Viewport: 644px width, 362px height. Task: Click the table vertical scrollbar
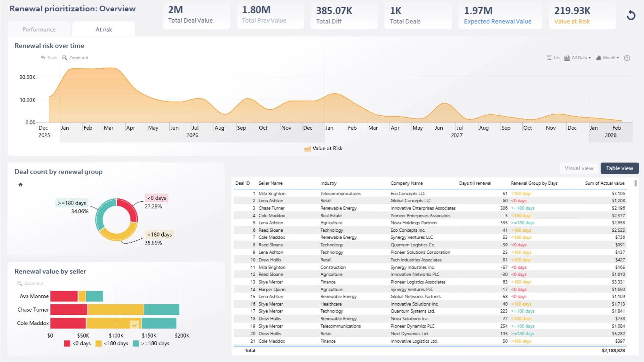[635, 183]
